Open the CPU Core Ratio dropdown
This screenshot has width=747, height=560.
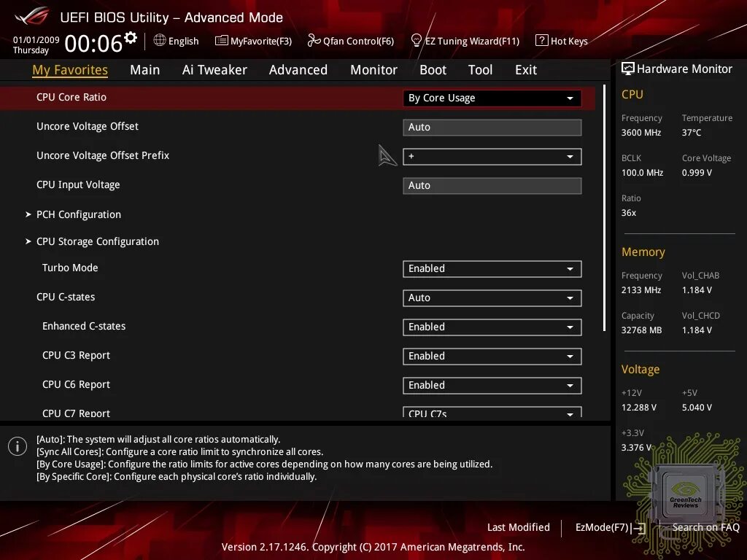coord(492,98)
